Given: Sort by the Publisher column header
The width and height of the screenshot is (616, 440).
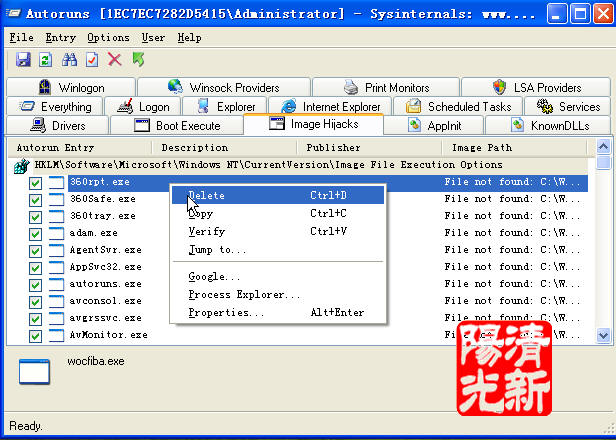Looking at the screenshot, I should pos(369,148).
